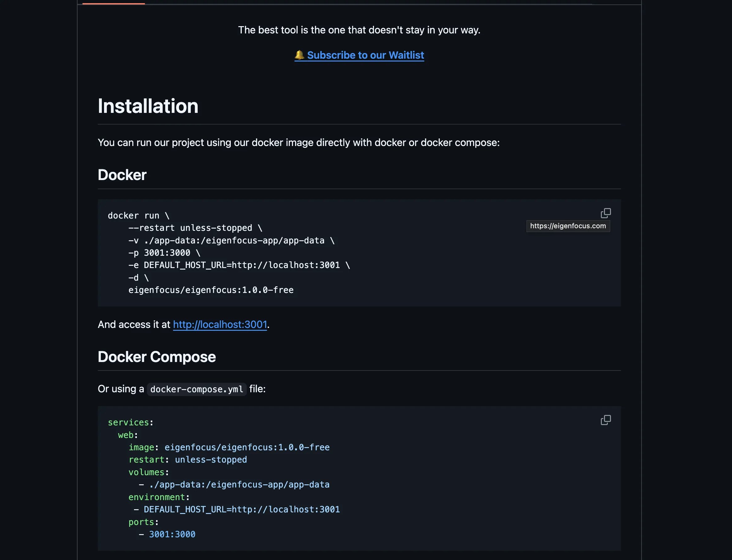This screenshot has height=560, width=732.
Task: Click the 'volumes:' YAML key
Action: (148, 472)
